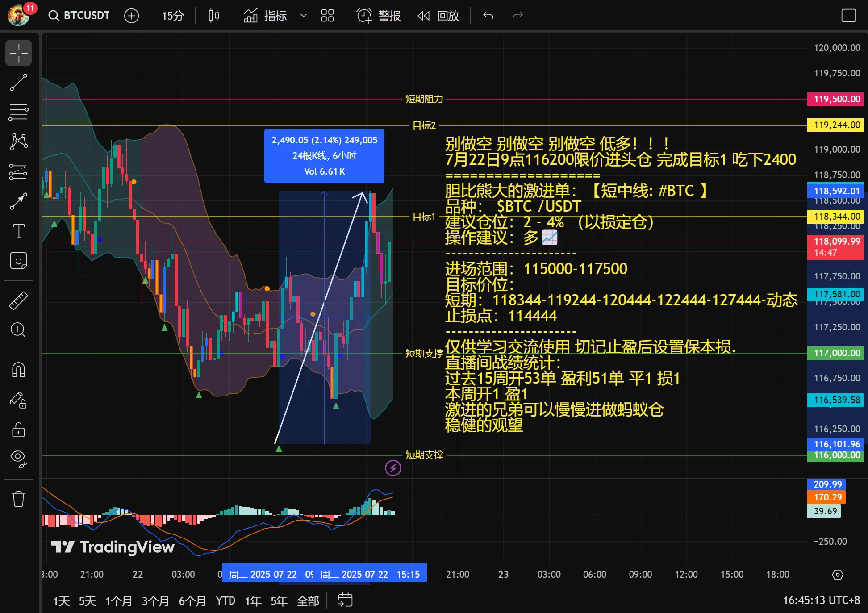The width and height of the screenshot is (868, 613).
Task: Open symbol search BTCUSDT
Action: (x=79, y=16)
